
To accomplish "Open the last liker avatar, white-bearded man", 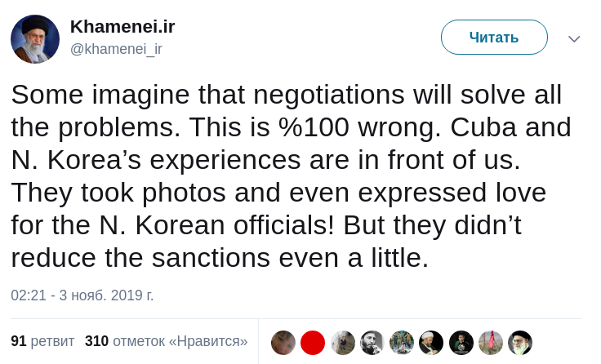I will [x=520, y=343].
